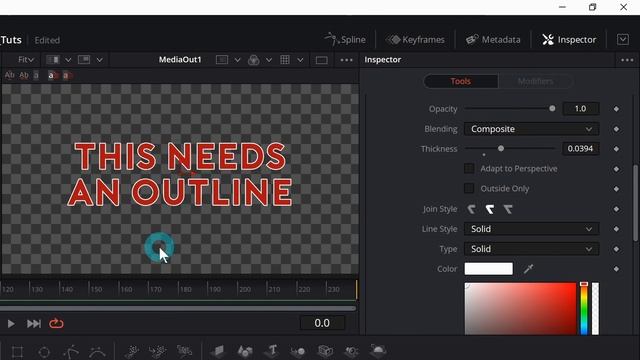Screen dimensions: 640x360
Task: Adjust the Opacity slider handle
Action: click(x=552, y=109)
